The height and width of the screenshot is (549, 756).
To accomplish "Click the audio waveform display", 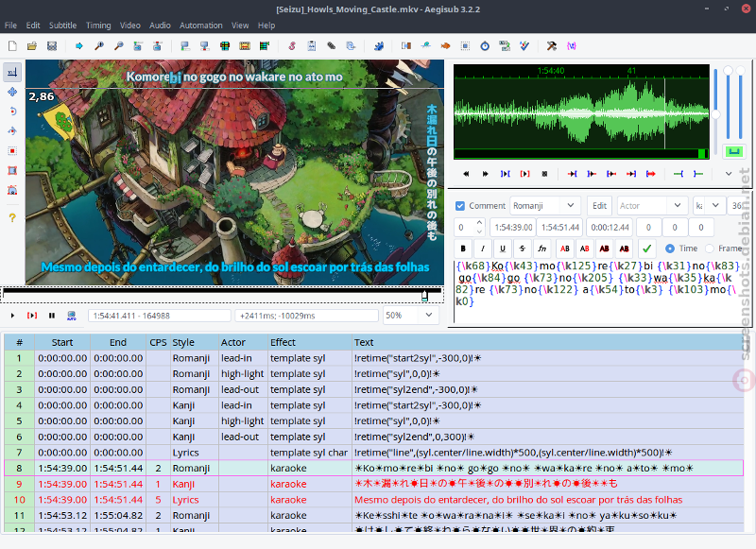I will [x=581, y=112].
